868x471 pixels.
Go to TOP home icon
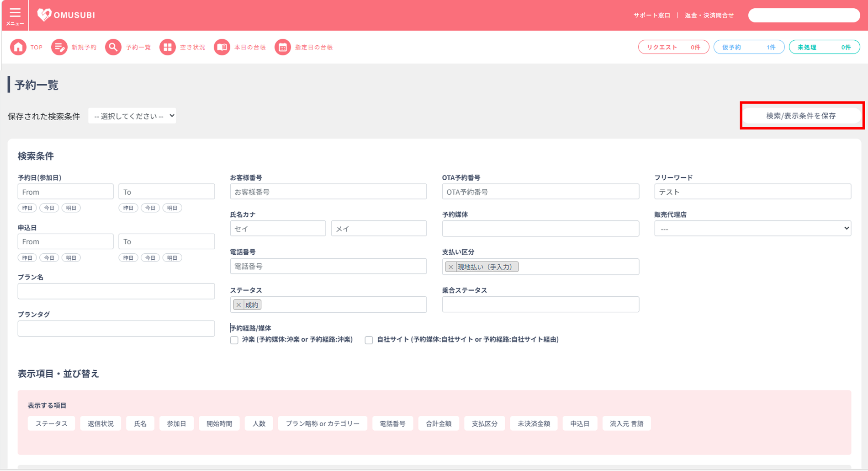[x=18, y=47]
